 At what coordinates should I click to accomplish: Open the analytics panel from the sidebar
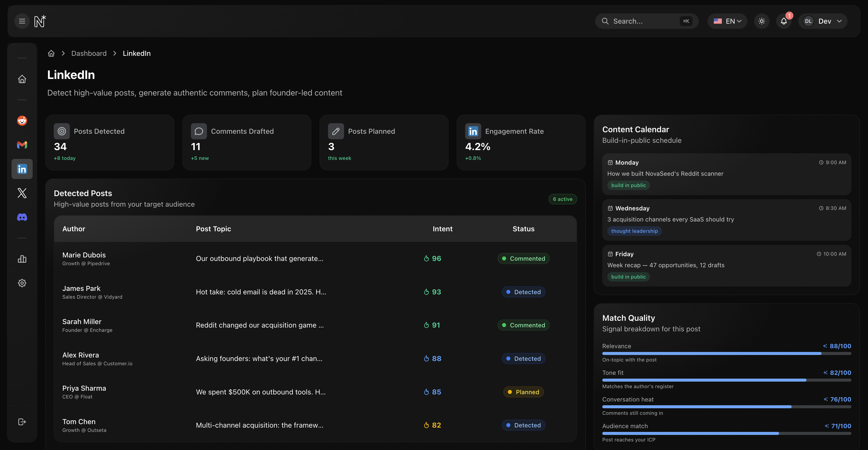(x=22, y=259)
